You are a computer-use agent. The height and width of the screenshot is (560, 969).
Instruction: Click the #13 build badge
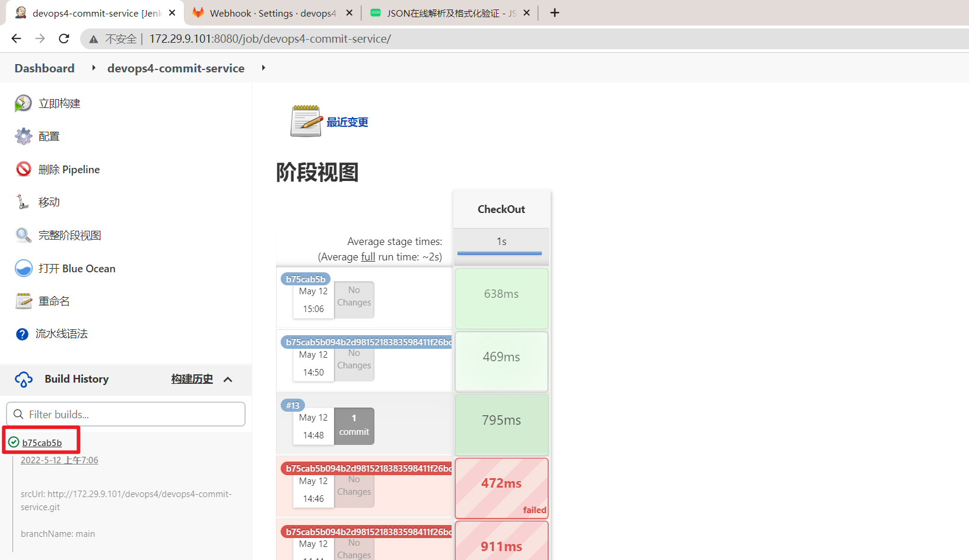coord(293,405)
